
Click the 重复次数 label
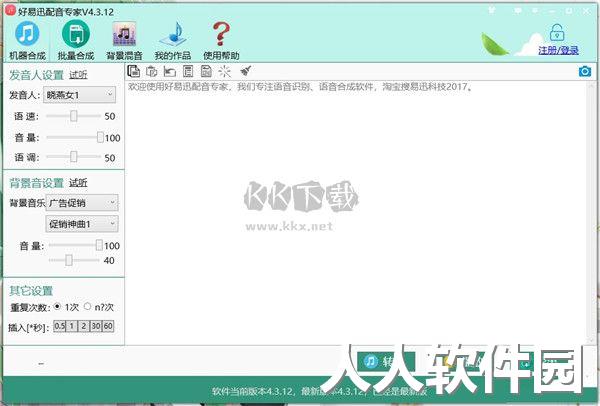click(30, 307)
